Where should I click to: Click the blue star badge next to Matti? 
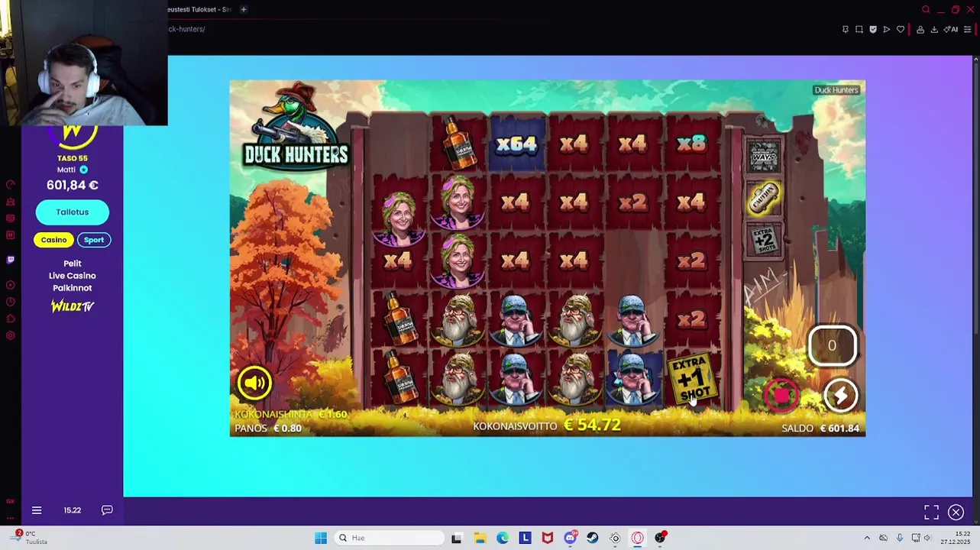(83, 170)
